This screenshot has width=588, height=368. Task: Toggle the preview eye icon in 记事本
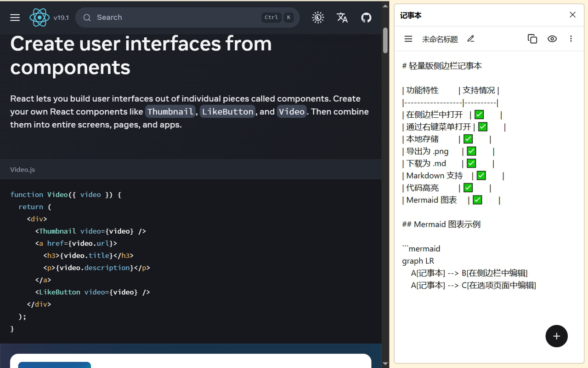click(552, 39)
